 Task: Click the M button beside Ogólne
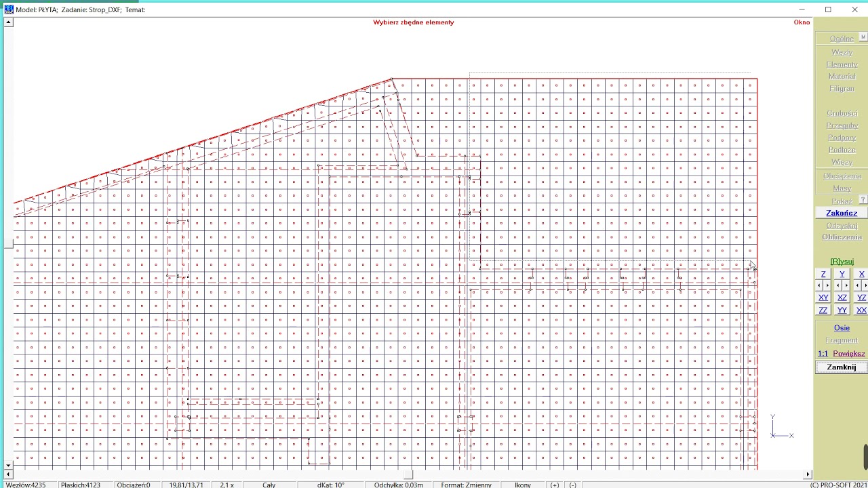(x=863, y=37)
